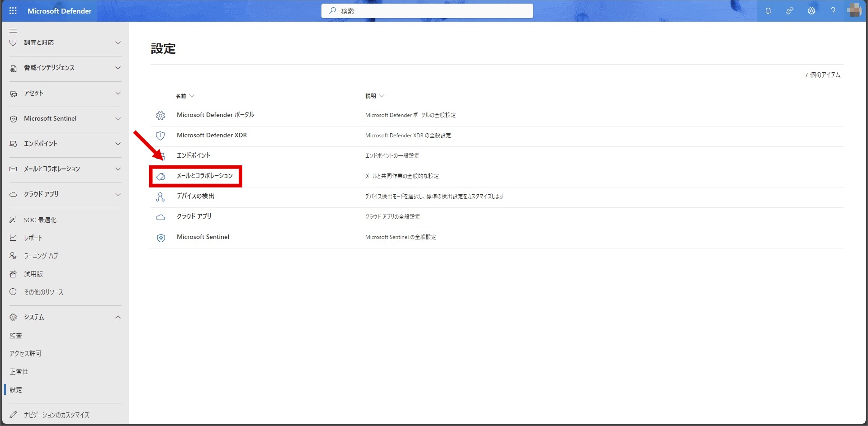
Task: Click description エンドポイントの一般設定
Action: pyautogui.click(x=392, y=156)
